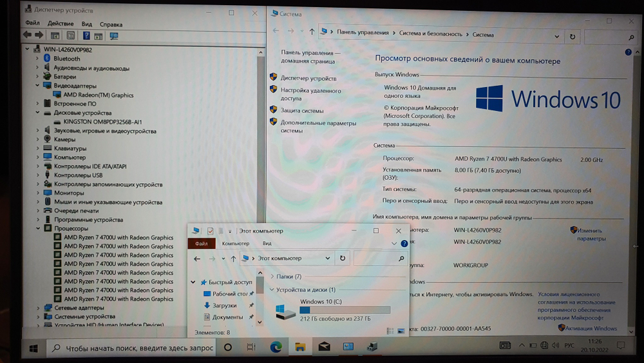The width and height of the screenshot is (644, 363).
Task: Expand the Explorer ribbon chevron
Action: [x=394, y=243]
